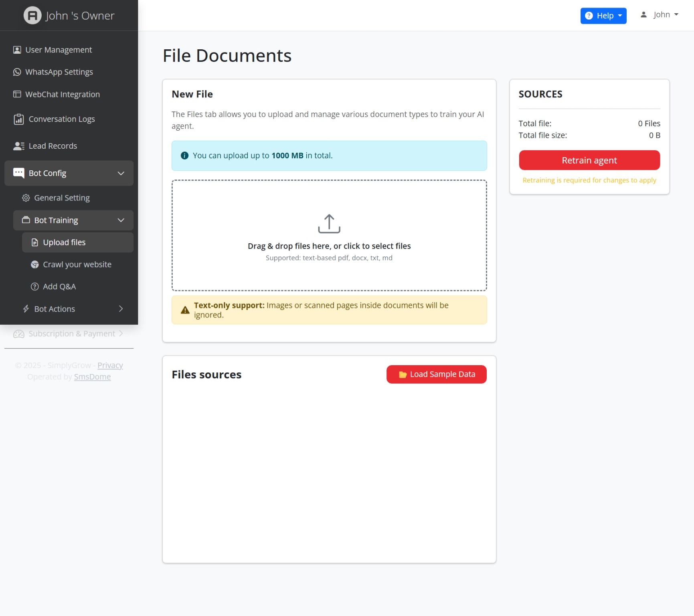Open Lead Records
694x616 pixels.
(69, 146)
